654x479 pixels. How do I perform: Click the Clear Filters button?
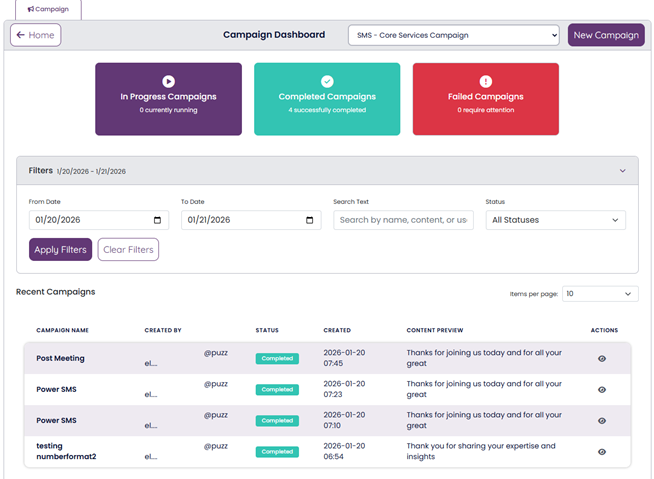point(128,249)
